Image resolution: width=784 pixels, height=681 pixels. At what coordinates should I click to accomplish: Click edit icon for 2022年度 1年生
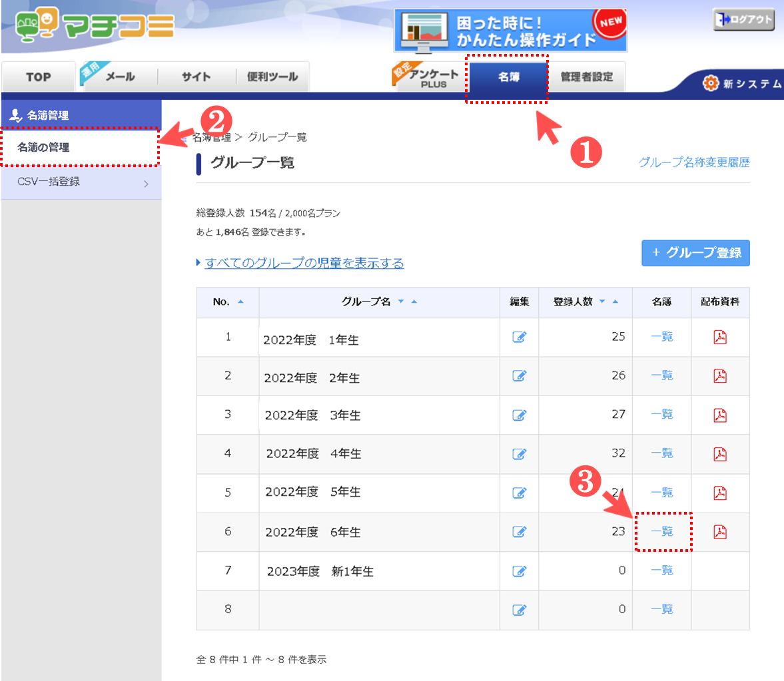[520, 337]
